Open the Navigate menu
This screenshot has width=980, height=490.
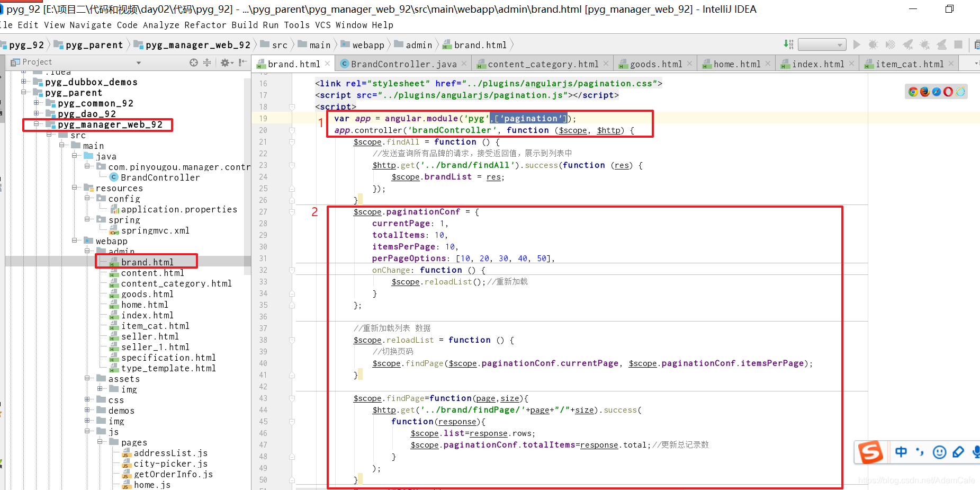point(91,25)
